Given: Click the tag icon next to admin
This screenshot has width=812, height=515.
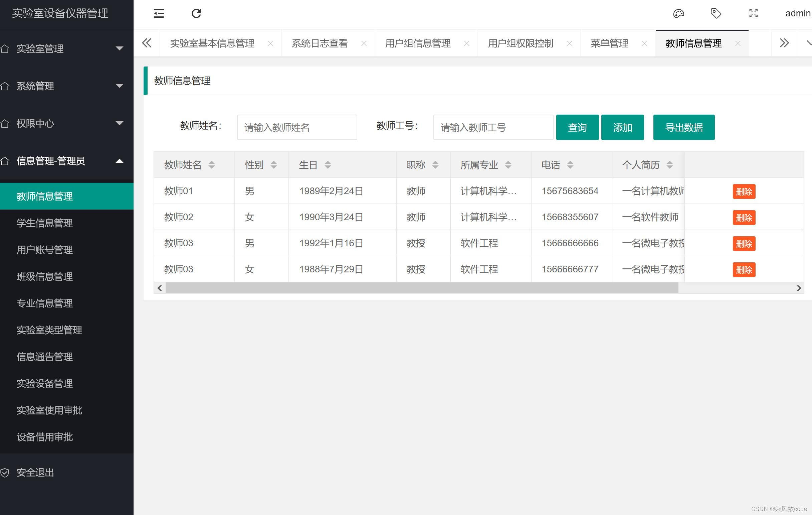Looking at the screenshot, I should click(x=716, y=13).
